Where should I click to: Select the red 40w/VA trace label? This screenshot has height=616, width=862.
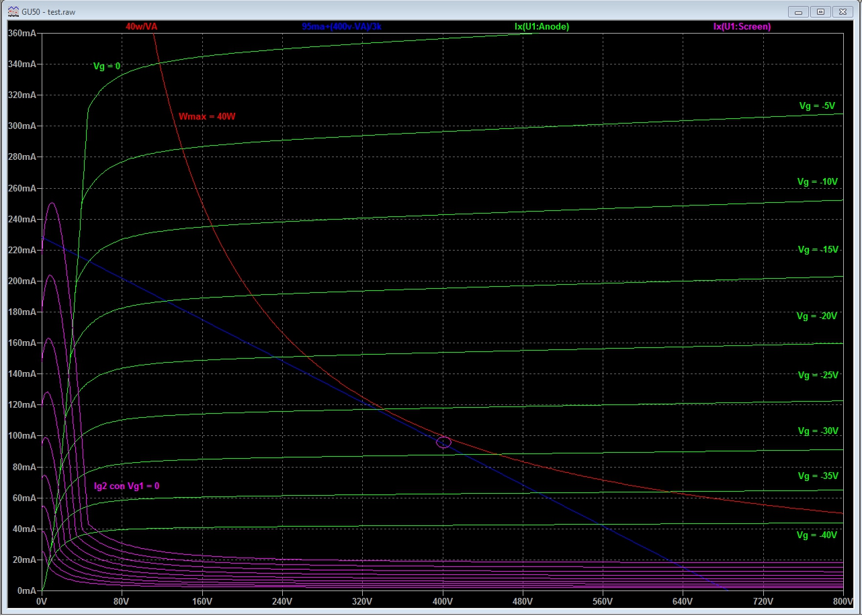(141, 27)
